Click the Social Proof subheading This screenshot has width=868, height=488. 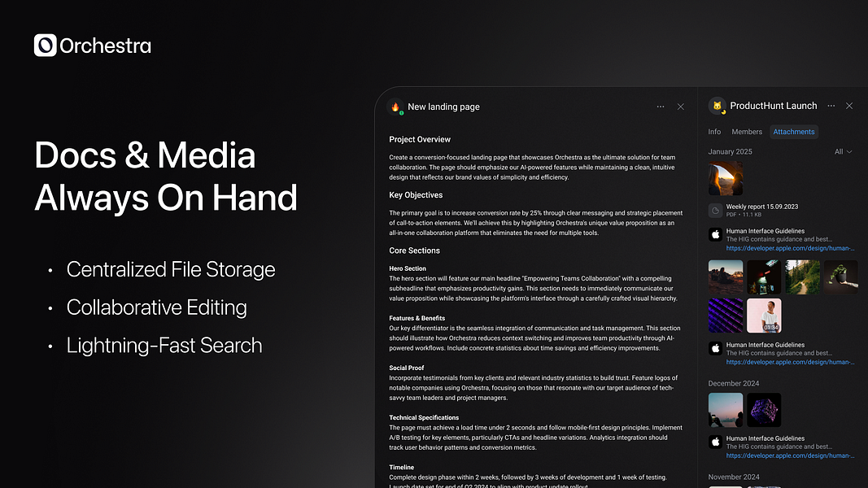406,368
